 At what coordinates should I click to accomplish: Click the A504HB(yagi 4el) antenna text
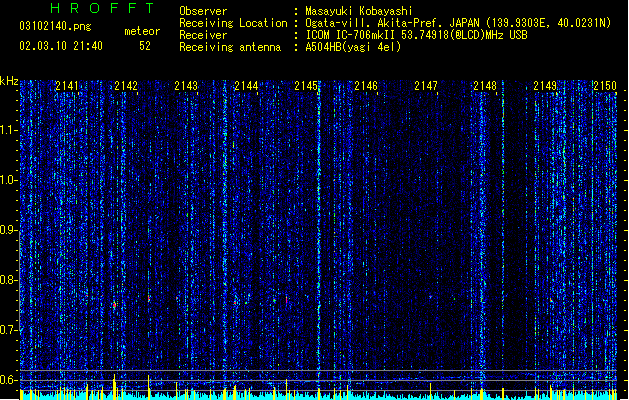tap(353, 47)
